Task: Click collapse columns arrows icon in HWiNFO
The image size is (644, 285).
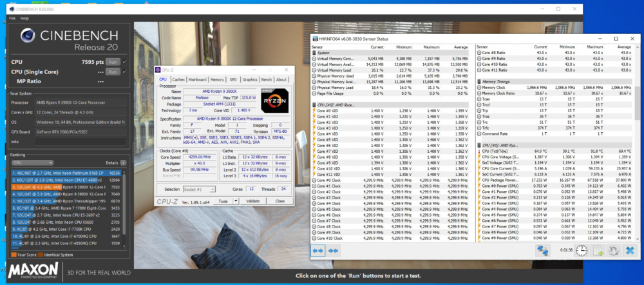Action: coord(333,250)
